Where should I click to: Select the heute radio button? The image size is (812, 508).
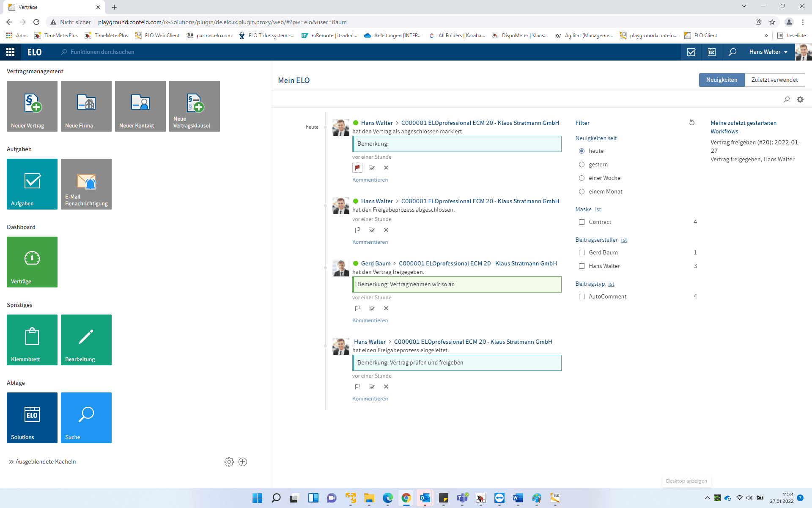coord(582,151)
